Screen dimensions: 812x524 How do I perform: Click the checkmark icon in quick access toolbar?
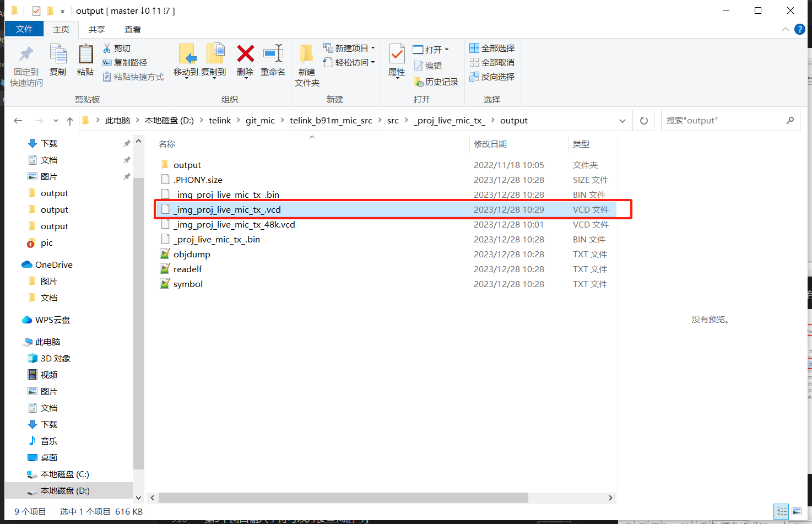[37, 10]
